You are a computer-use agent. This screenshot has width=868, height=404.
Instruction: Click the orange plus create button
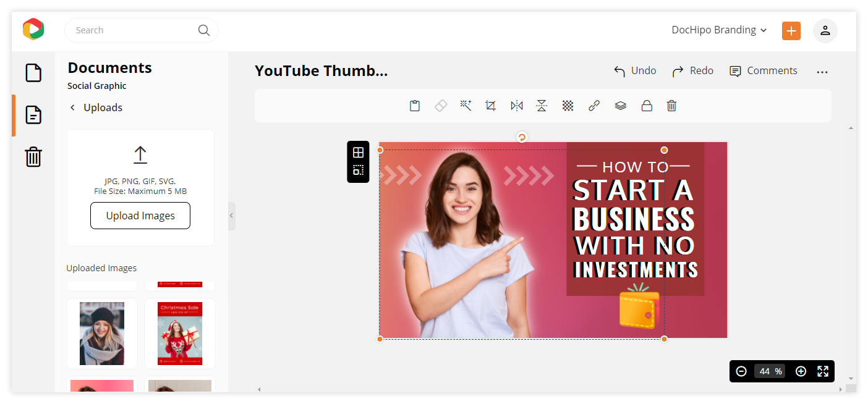pos(791,31)
